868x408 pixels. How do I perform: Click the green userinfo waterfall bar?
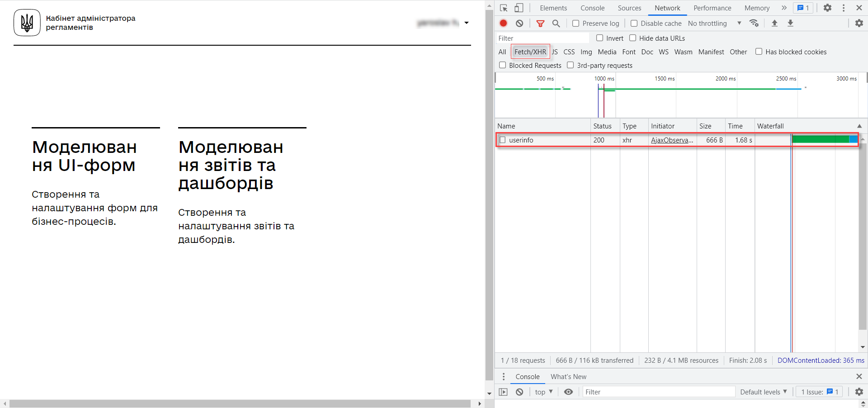820,140
